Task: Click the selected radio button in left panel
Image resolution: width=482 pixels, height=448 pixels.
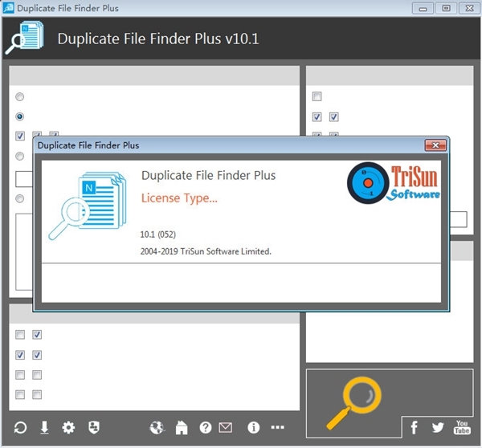Action: 19,116
